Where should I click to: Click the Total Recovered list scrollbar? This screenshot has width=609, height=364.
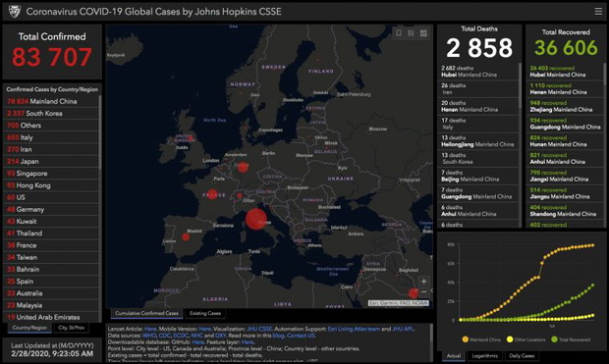pyautogui.click(x=605, y=74)
